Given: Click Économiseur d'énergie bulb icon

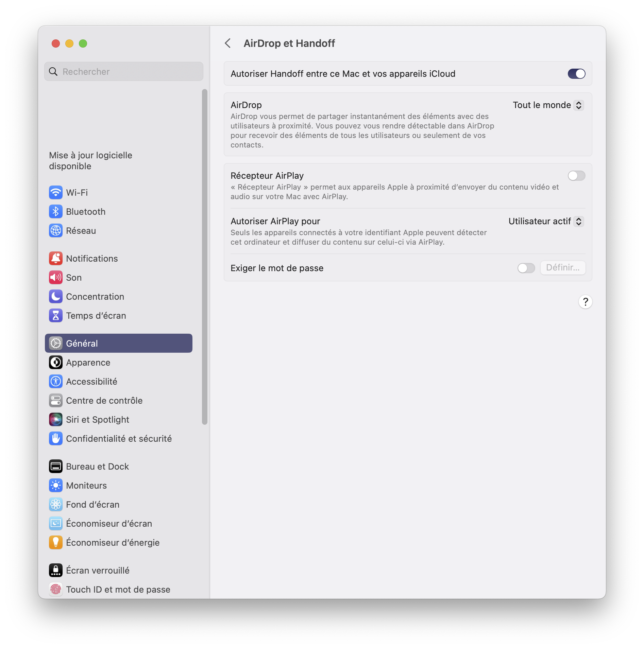Looking at the screenshot, I should [56, 542].
